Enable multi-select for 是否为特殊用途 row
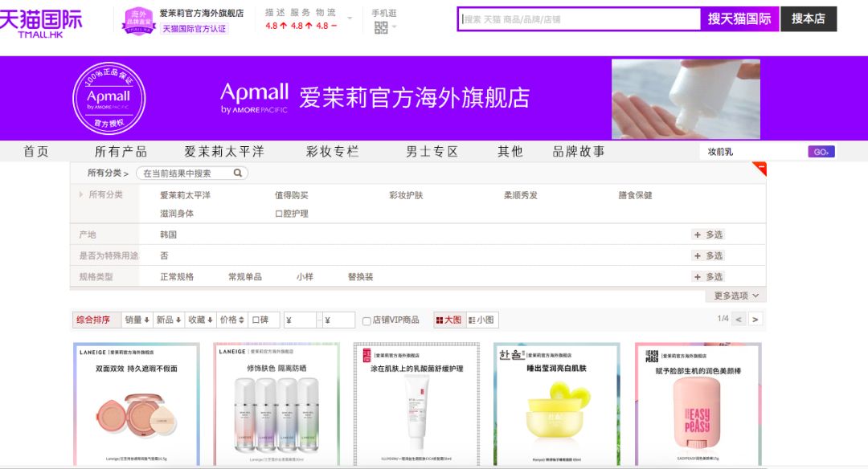 coord(709,255)
